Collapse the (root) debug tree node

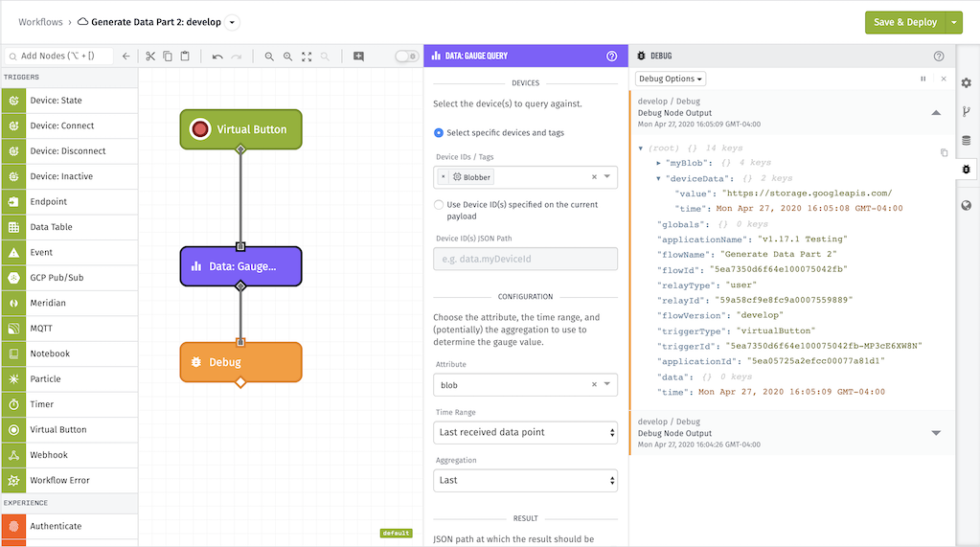coord(641,148)
